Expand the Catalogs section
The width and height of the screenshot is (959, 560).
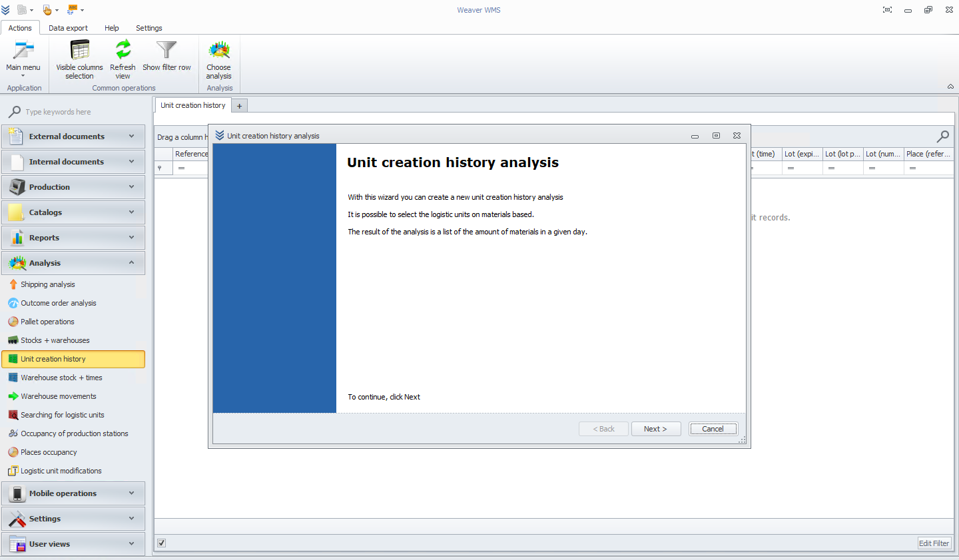(x=73, y=212)
